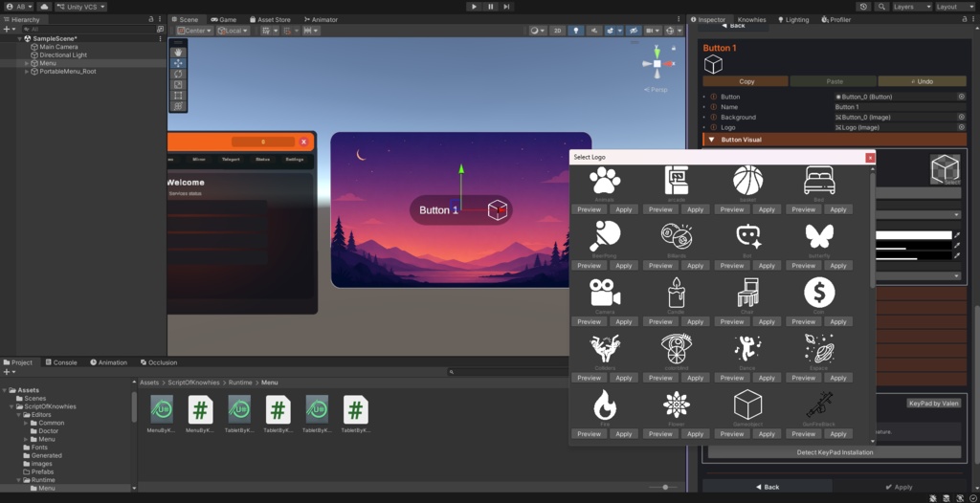Select the Scale tool in Scene toolbar
Screen dimensions: 980x503
coord(178,84)
